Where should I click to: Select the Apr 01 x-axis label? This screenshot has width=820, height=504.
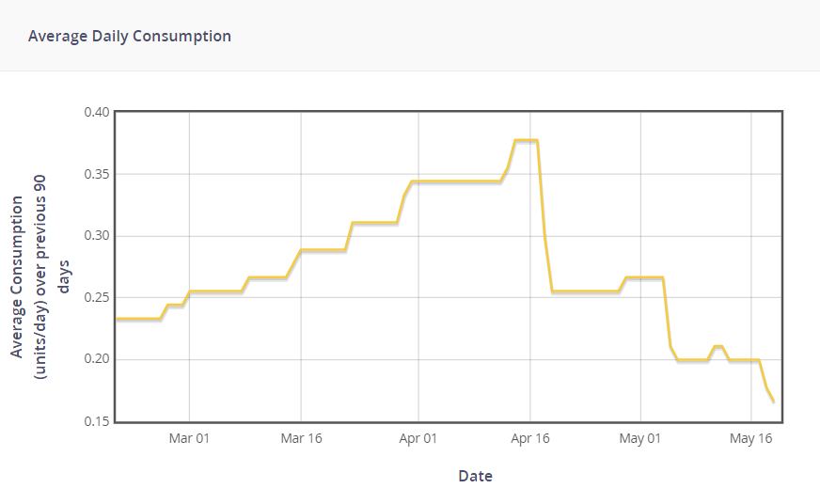point(418,438)
